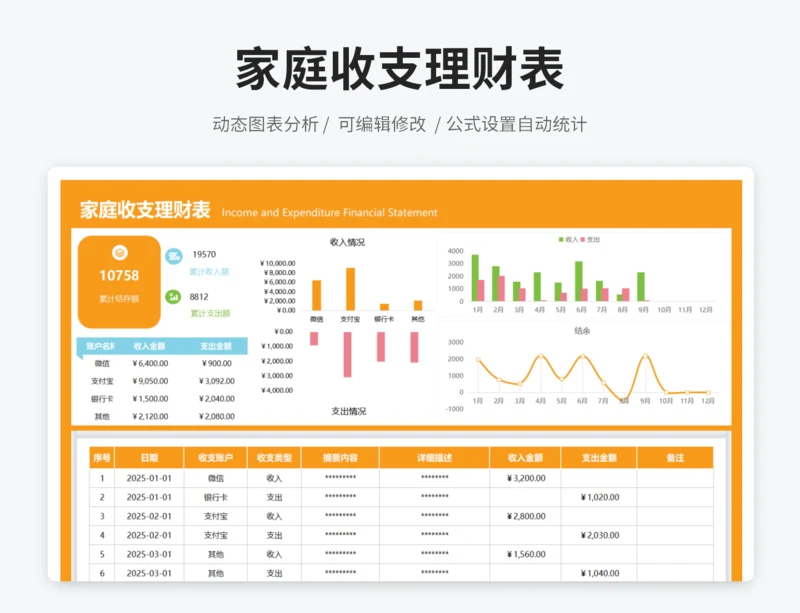
Task: Select the 摘要内容 column header
Action: point(340,458)
